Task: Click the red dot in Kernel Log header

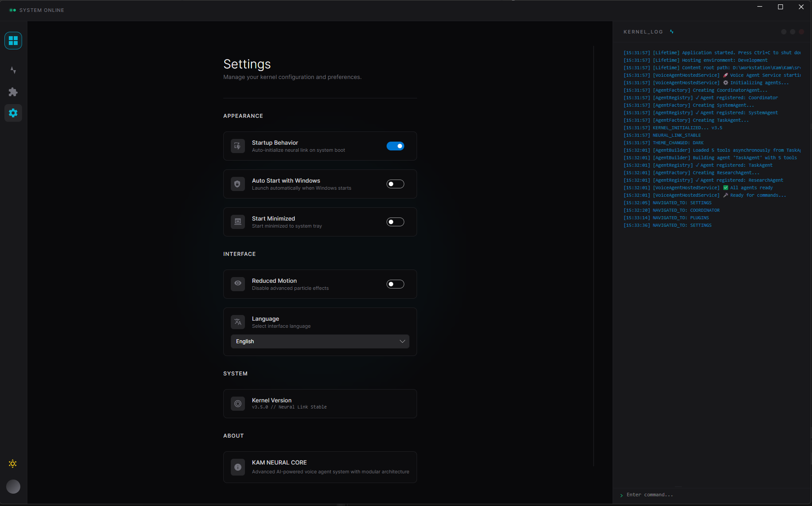Action: 801,32
